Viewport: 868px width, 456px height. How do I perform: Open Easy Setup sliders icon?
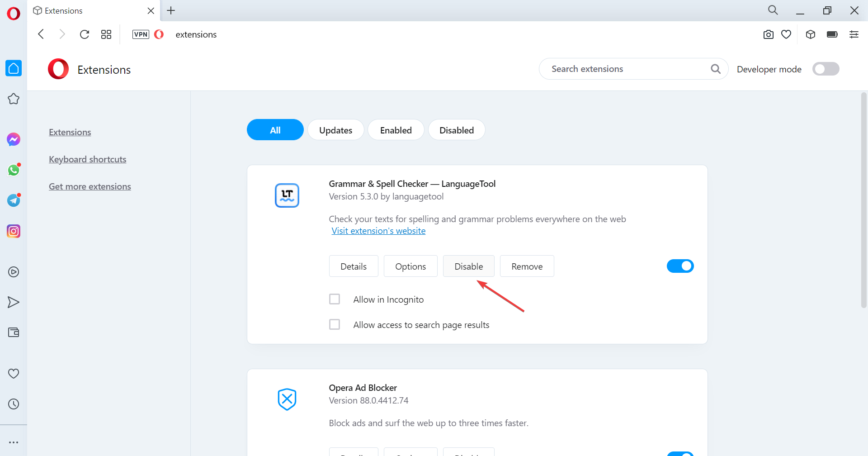(x=854, y=34)
